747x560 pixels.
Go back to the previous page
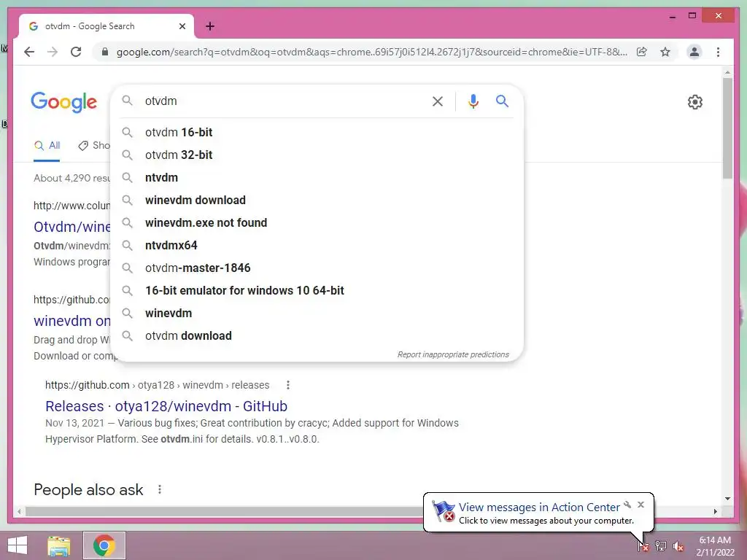point(29,52)
